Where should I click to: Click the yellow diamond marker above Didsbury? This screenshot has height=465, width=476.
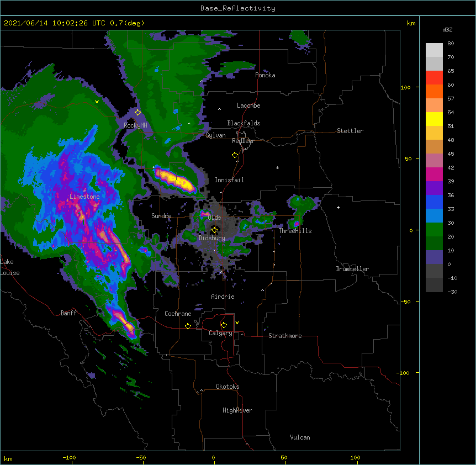coord(215,230)
